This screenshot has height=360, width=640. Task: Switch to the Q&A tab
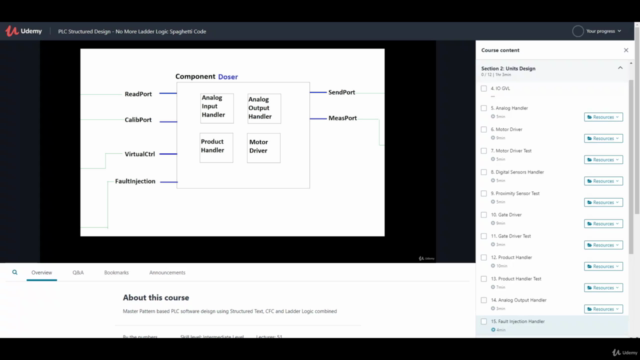pyautogui.click(x=78, y=272)
